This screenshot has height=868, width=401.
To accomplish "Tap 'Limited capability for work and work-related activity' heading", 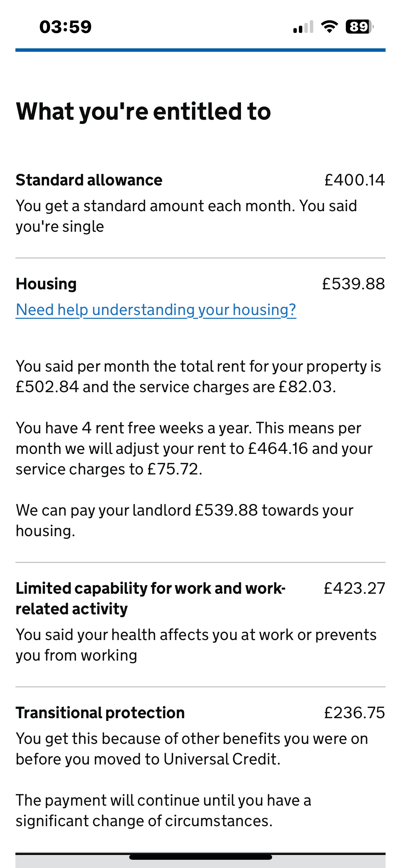I will [x=150, y=599].
